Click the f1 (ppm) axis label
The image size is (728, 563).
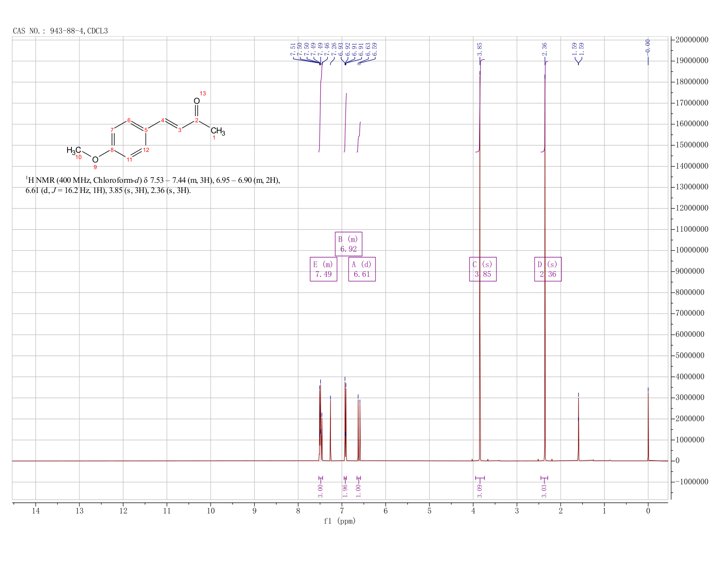pyautogui.click(x=340, y=521)
